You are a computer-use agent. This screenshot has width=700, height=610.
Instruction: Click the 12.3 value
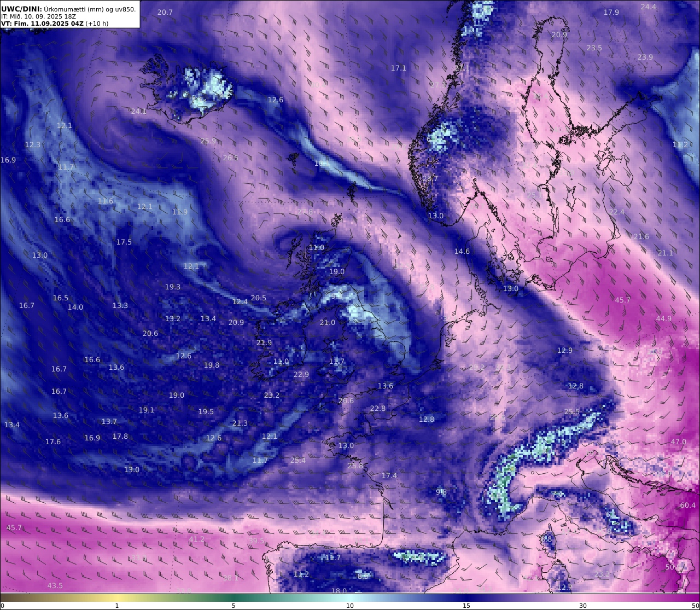pyautogui.click(x=32, y=145)
